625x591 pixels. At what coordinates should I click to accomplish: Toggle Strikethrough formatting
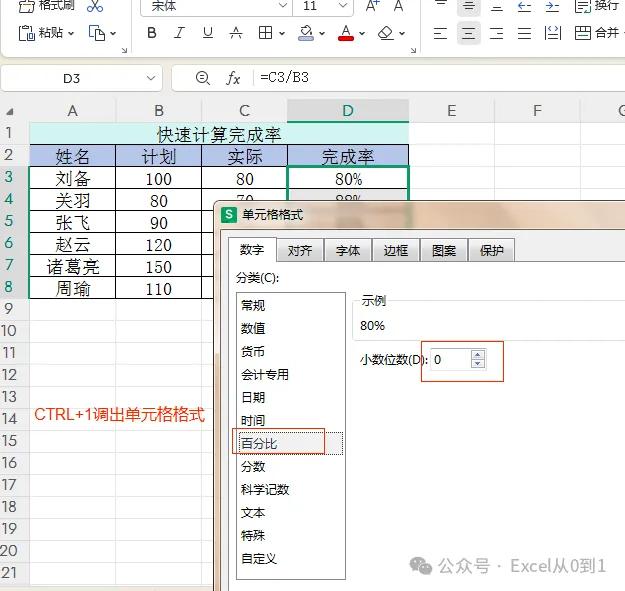click(x=236, y=33)
